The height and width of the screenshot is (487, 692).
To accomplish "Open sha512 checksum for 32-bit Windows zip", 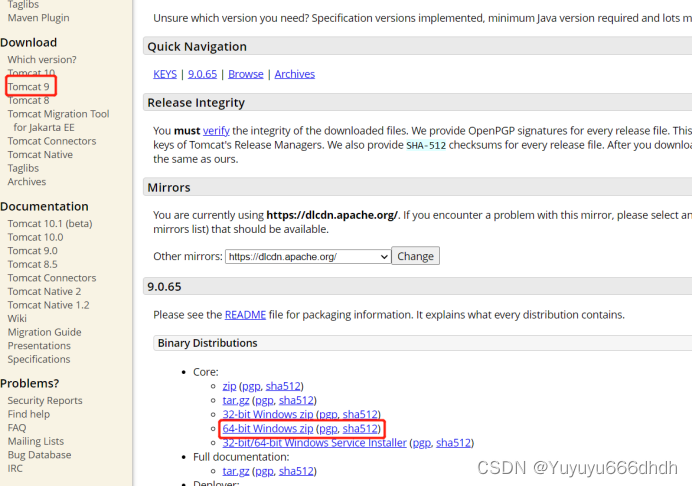I will pos(360,415).
